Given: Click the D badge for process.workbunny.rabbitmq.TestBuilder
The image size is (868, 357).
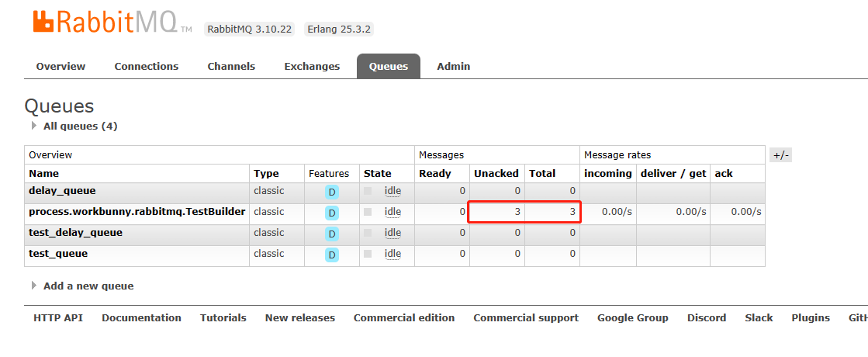Looking at the screenshot, I should coord(331,213).
